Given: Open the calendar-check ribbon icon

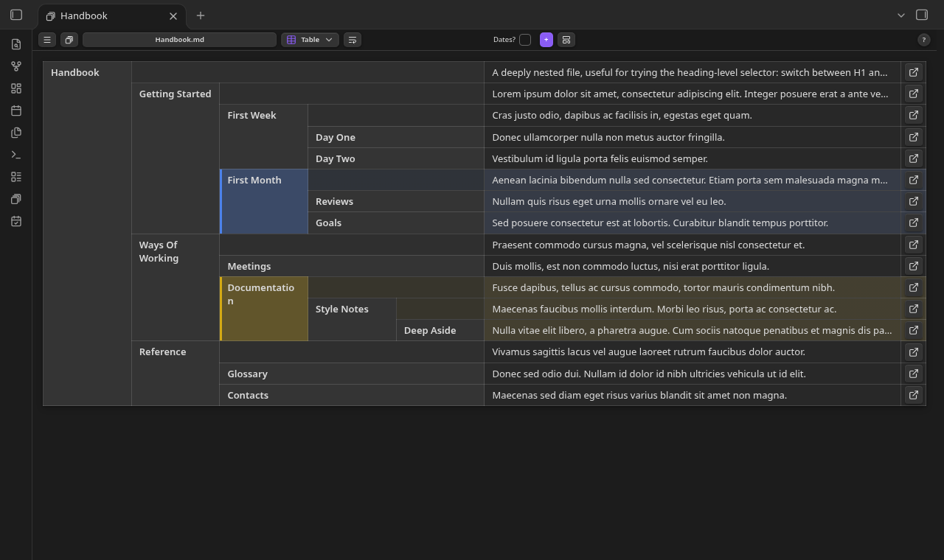Looking at the screenshot, I should point(16,221).
